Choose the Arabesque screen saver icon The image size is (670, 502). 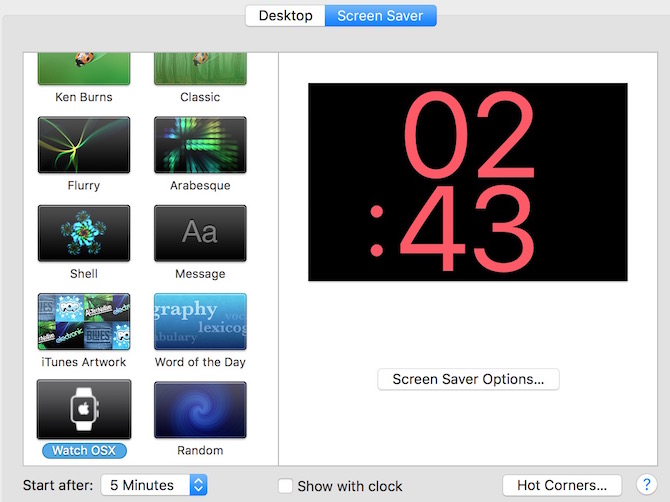pyautogui.click(x=200, y=145)
